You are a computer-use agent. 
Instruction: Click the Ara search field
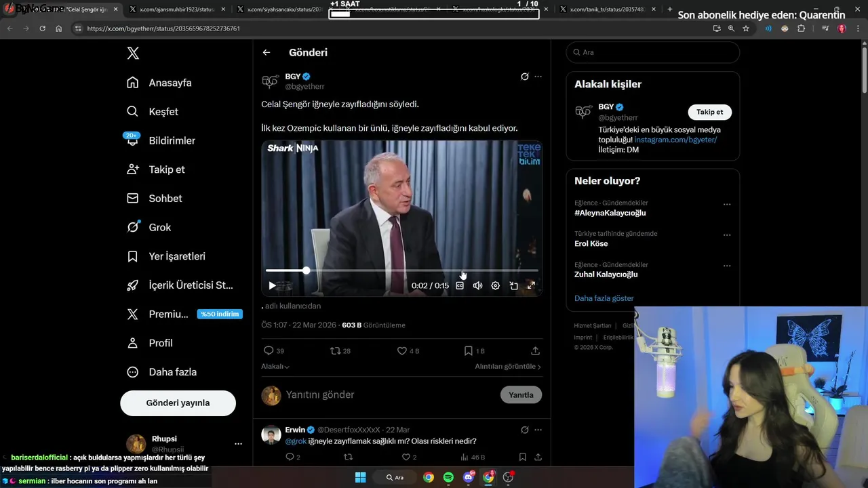[652, 52]
